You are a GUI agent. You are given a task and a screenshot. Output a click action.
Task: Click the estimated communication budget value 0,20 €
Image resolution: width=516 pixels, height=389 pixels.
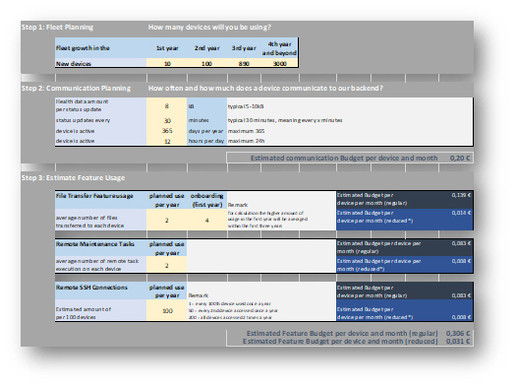click(x=460, y=158)
